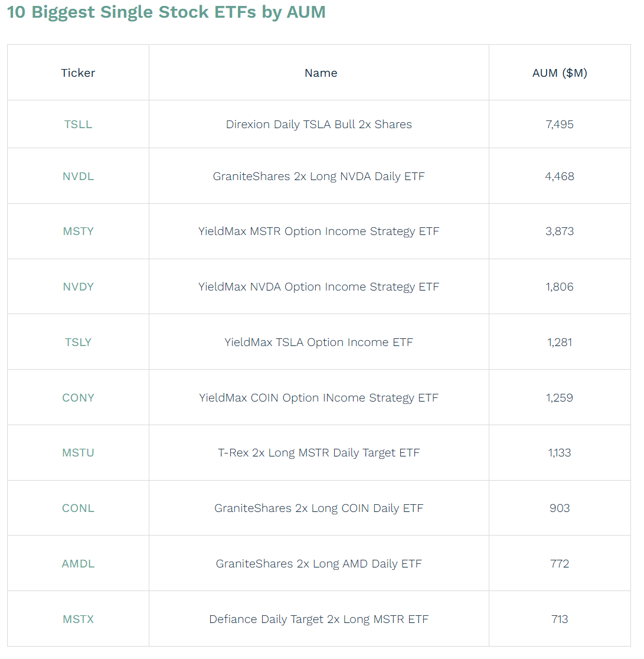Screen dimensions: 644x659
Task: Select the Direxion Daily TSLA Bull 2x Shares name
Action: (x=319, y=125)
